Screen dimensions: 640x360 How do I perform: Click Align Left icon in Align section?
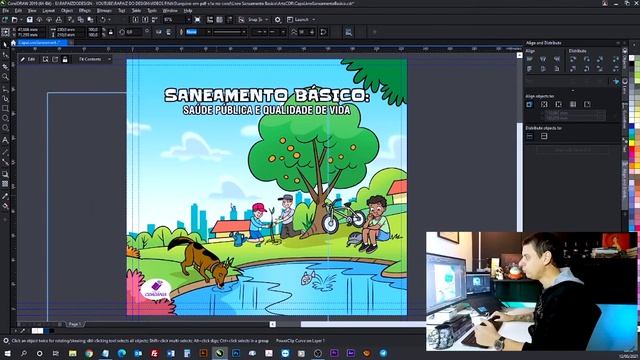(x=530, y=59)
